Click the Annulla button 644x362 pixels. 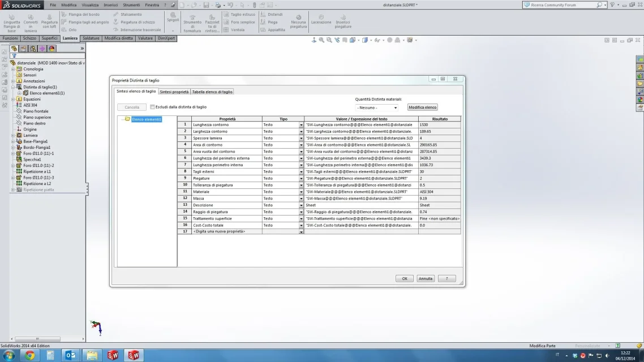pyautogui.click(x=426, y=278)
